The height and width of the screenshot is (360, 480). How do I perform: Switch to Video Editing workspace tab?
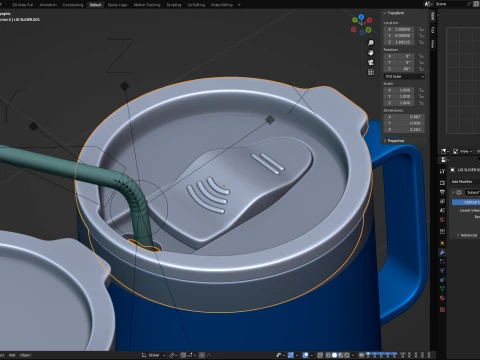221,5
